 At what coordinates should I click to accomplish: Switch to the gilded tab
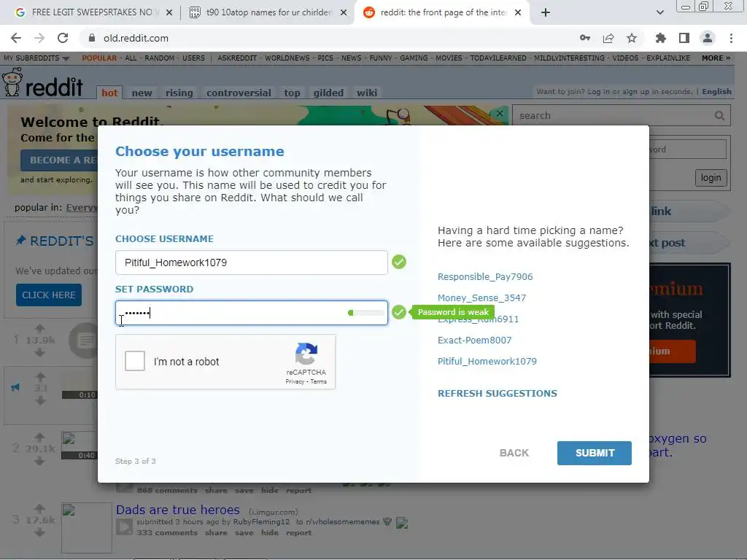328,93
